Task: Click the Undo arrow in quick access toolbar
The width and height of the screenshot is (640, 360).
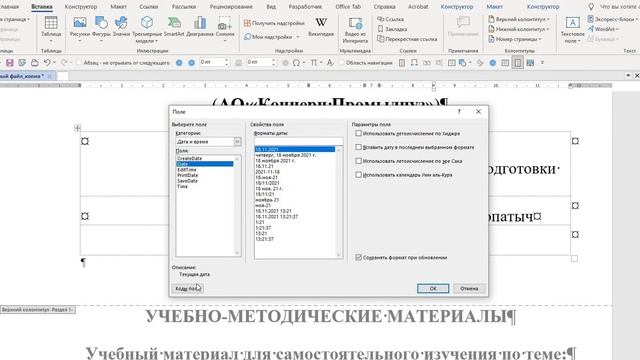Action: point(47,63)
